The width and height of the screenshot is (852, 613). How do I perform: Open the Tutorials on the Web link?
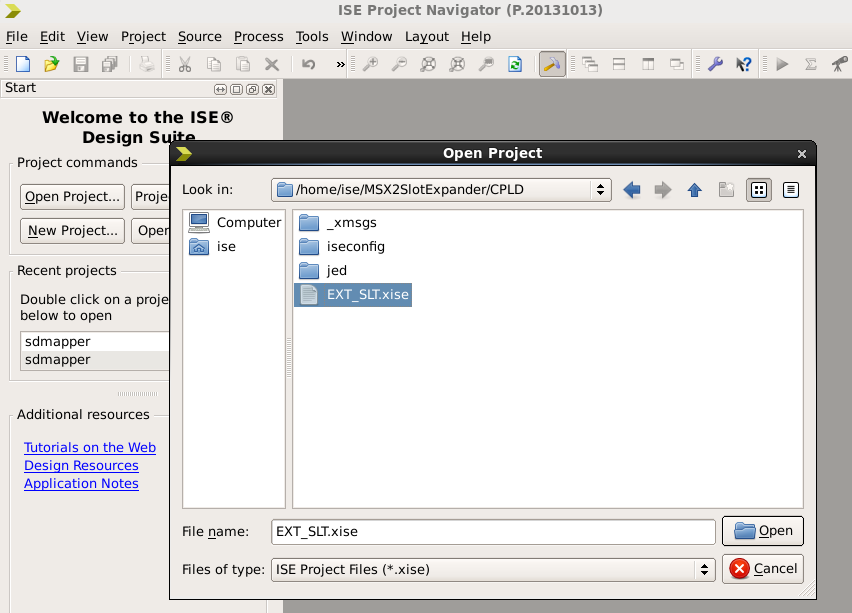coord(90,448)
